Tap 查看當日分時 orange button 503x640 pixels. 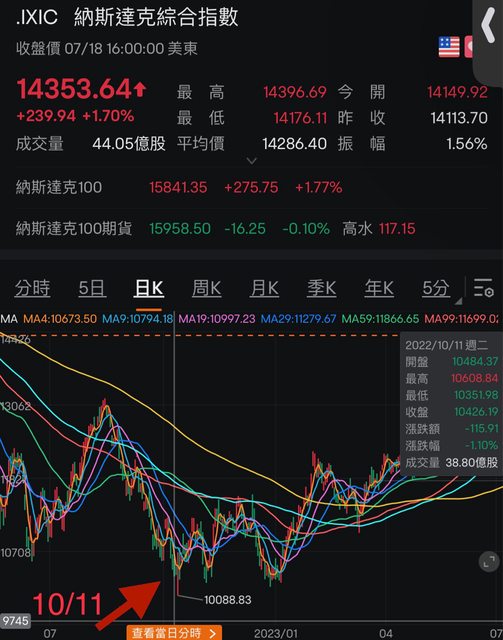pyautogui.click(x=174, y=633)
